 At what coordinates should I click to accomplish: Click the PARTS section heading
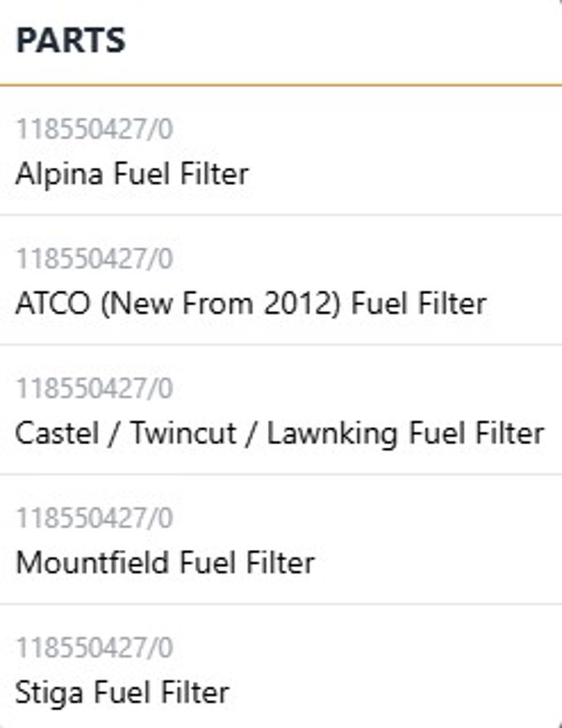(x=70, y=40)
